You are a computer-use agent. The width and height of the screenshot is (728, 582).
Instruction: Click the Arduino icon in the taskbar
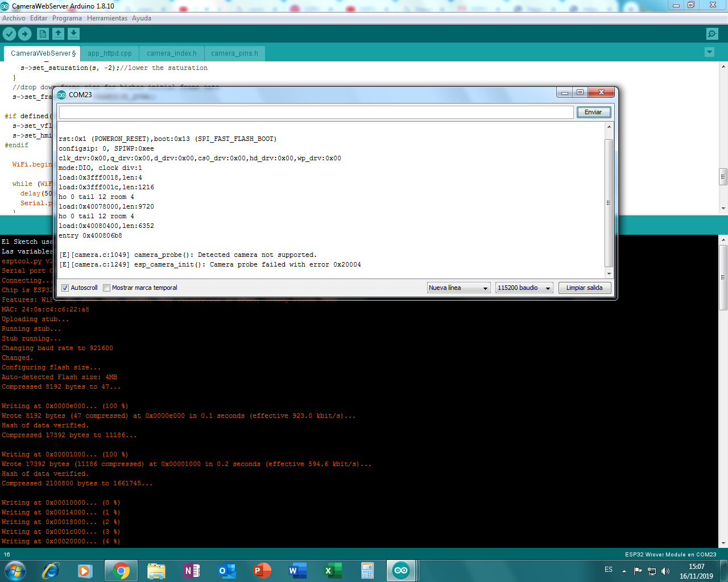pyautogui.click(x=401, y=571)
